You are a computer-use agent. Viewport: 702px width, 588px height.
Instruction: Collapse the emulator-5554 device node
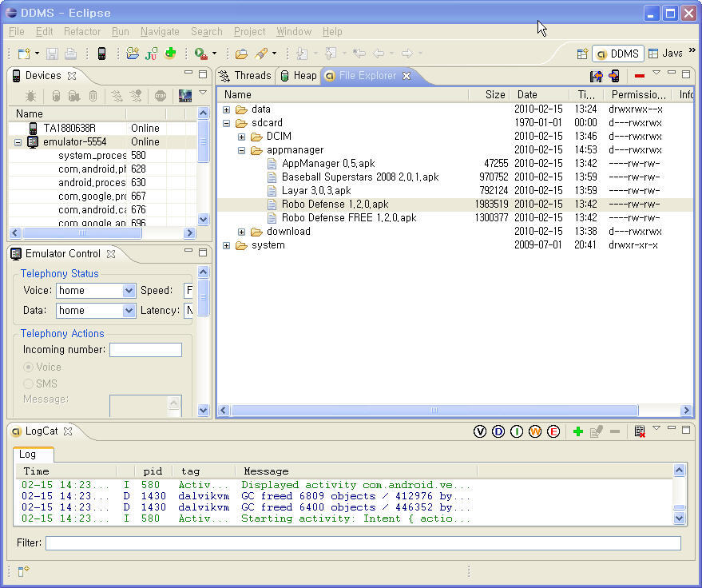pyautogui.click(x=18, y=142)
